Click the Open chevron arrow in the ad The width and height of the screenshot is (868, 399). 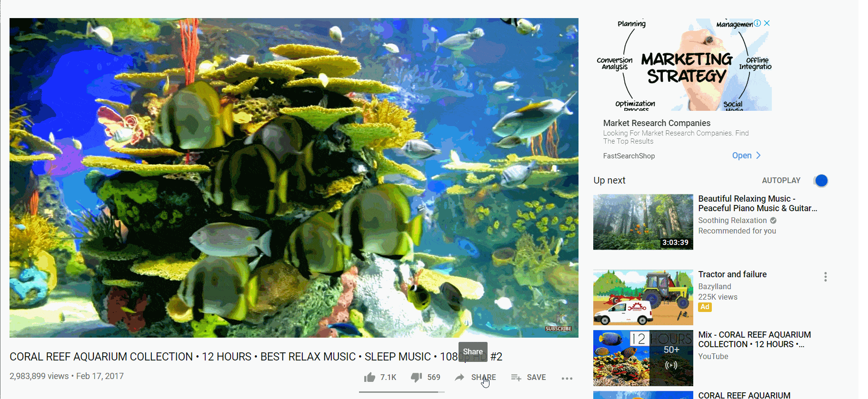click(758, 156)
